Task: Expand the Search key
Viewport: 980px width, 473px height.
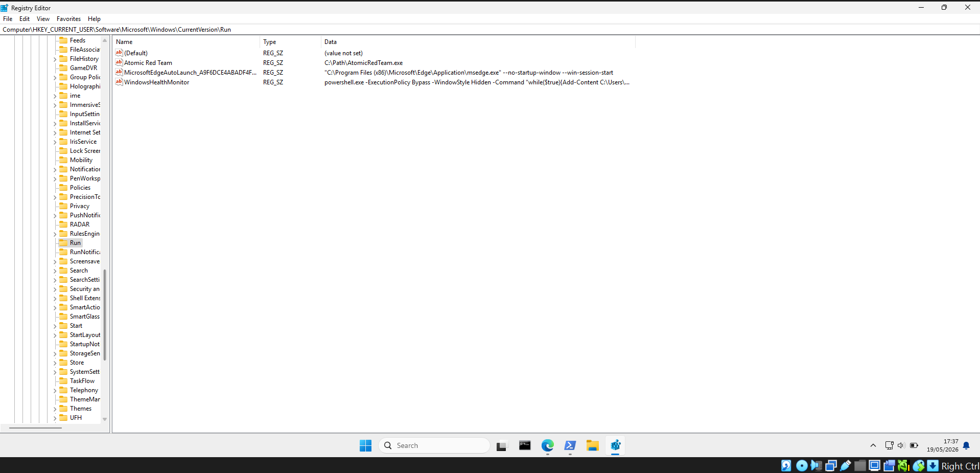Action: coord(55,271)
